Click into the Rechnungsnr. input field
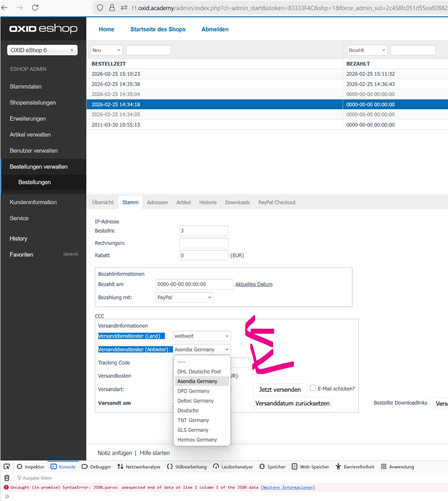 [x=204, y=243]
